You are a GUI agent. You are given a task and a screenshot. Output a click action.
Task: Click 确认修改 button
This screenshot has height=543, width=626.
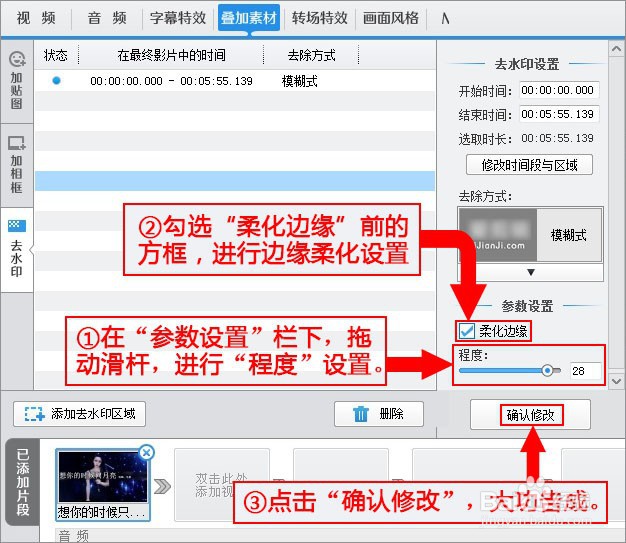click(x=530, y=415)
